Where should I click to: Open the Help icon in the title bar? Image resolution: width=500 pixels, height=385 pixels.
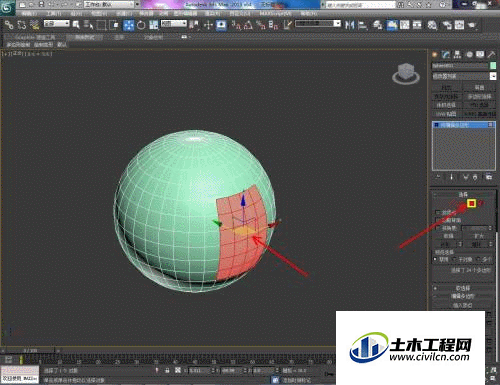pos(442,5)
